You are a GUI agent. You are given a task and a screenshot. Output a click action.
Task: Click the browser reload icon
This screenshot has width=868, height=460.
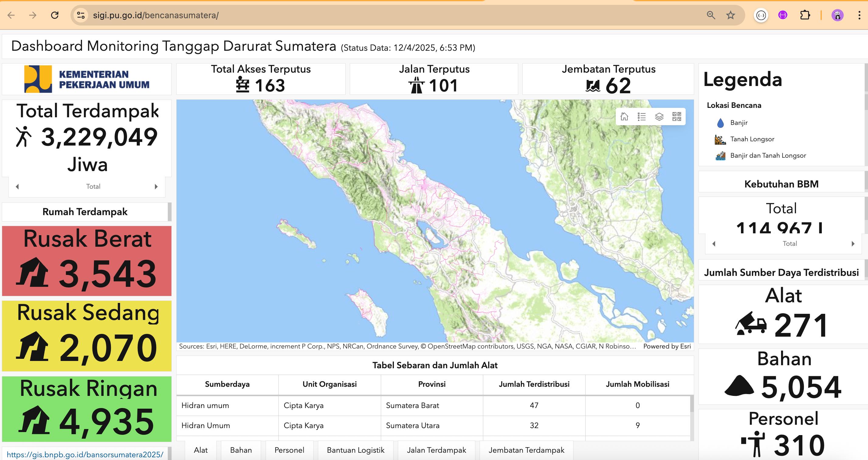[x=55, y=15]
